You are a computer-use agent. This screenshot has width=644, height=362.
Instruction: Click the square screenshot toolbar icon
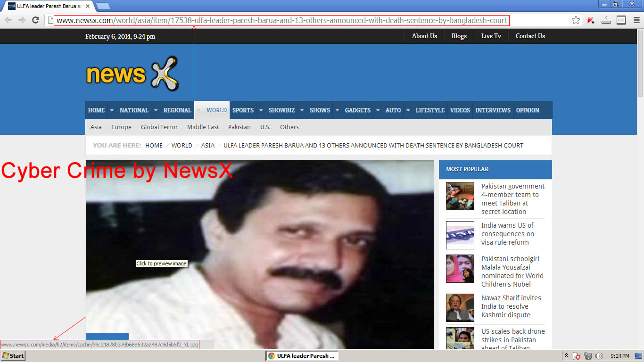[621, 20]
